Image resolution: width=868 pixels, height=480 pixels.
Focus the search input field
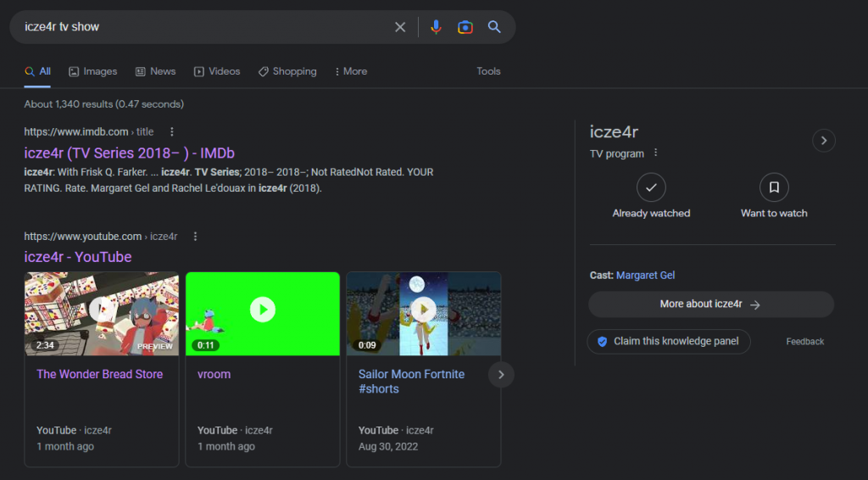click(205, 26)
